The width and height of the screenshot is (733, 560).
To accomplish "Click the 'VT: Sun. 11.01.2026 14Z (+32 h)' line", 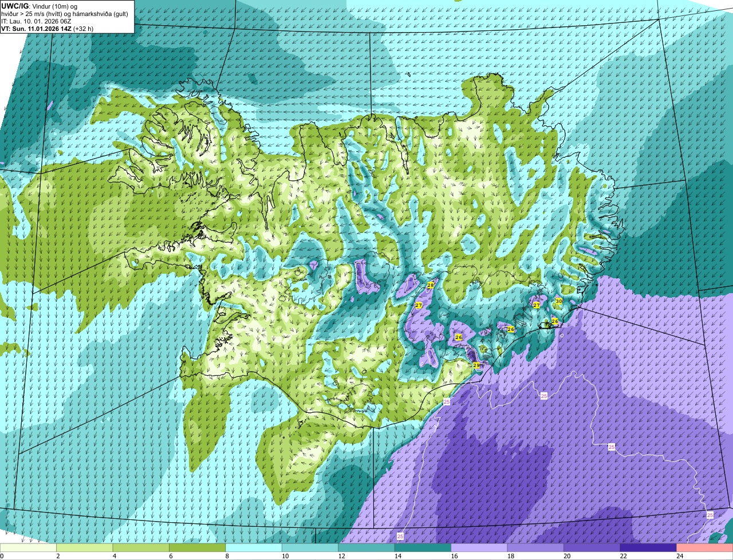I will coord(48,28).
